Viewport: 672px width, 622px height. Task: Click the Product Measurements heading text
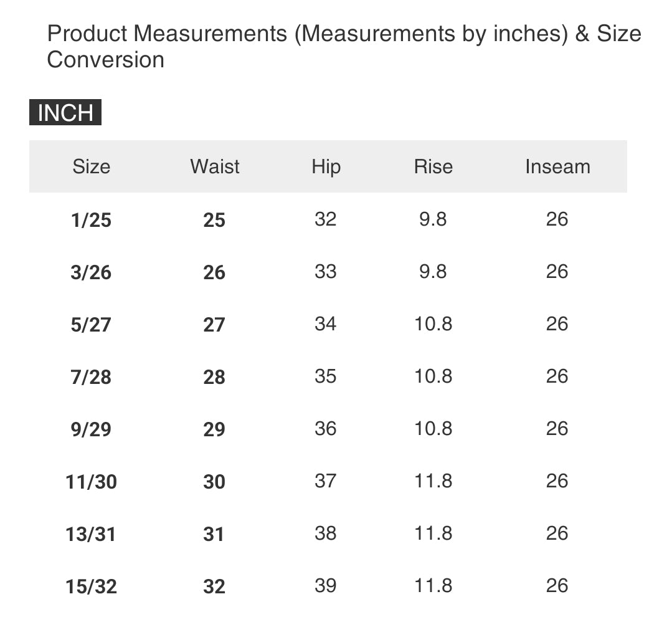click(344, 46)
